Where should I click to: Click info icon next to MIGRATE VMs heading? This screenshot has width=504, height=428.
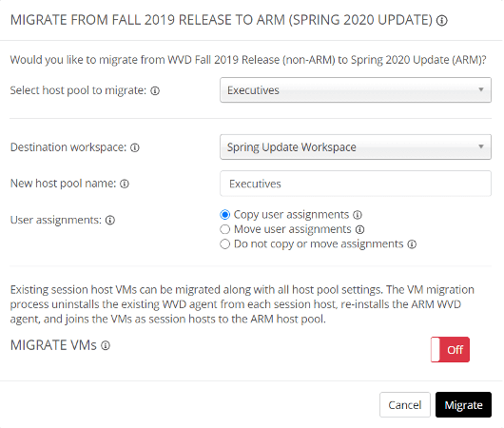point(106,345)
